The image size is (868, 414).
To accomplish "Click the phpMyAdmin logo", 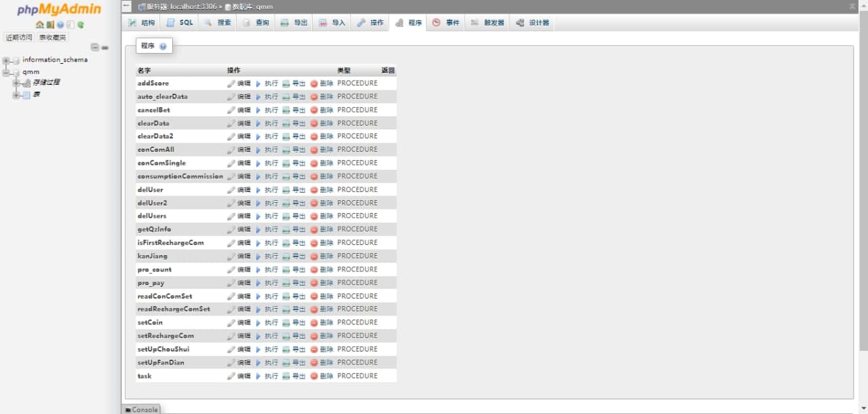I will [x=59, y=10].
